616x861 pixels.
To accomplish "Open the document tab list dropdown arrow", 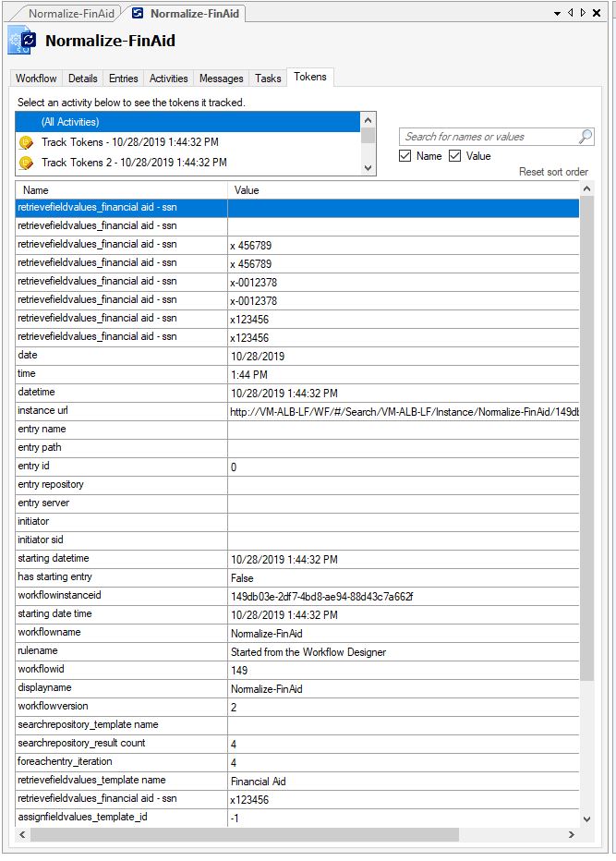I will click(x=557, y=13).
